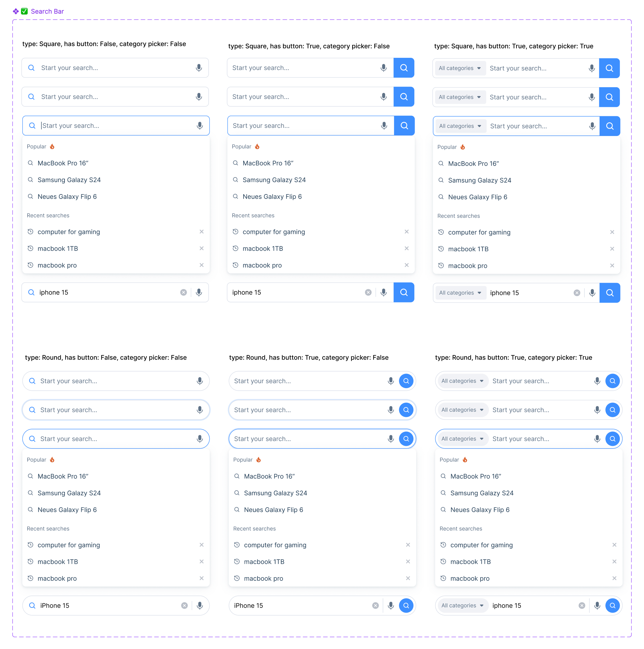This screenshot has height=649, width=644.
Task: Remove 'macbook 1TB' from Square button-only recent searches
Action: pos(406,248)
